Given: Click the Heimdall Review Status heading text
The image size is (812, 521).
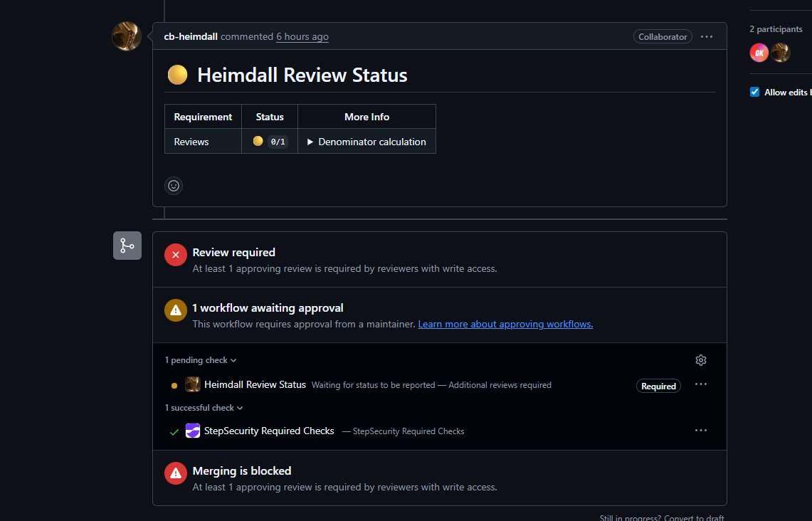Looking at the screenshot, I should coord(302,75).
